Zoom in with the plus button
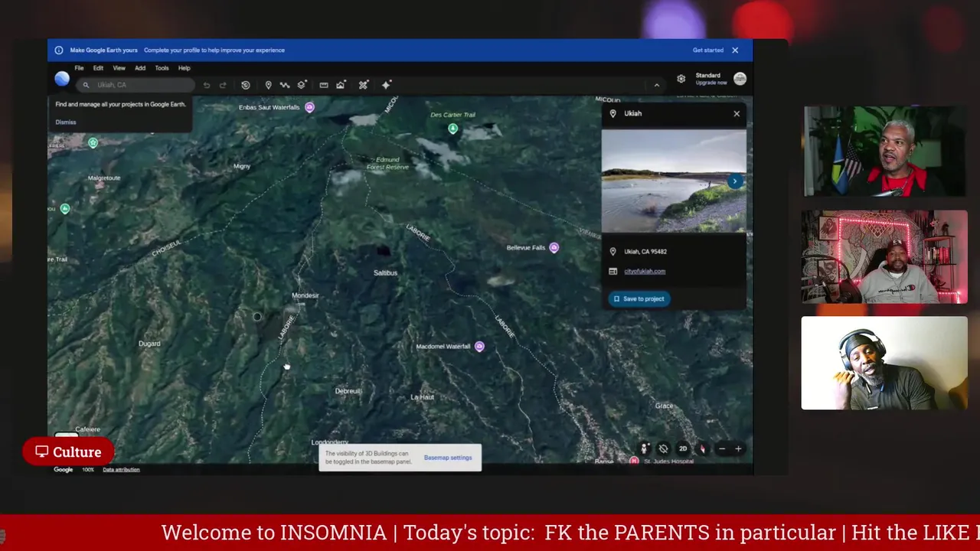Image resolution: width=980 pixels, height=551 pixels. click(x=738, y=449)
